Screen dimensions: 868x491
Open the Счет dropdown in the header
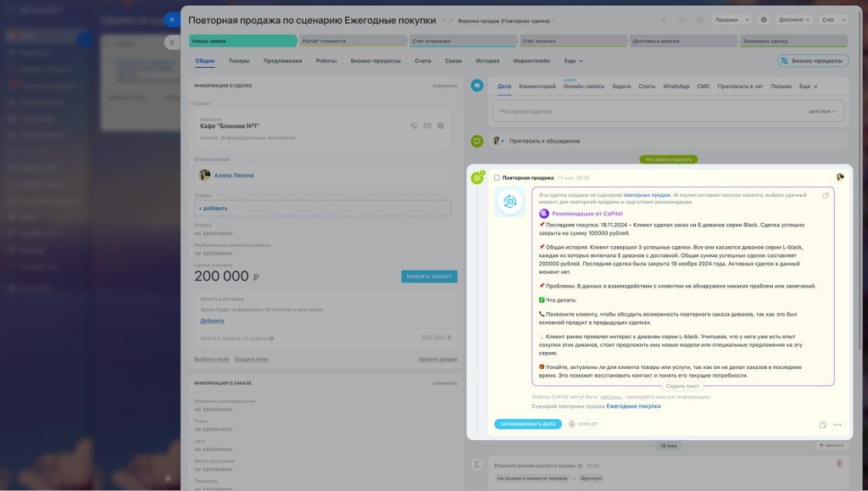[x=832, y=20]
